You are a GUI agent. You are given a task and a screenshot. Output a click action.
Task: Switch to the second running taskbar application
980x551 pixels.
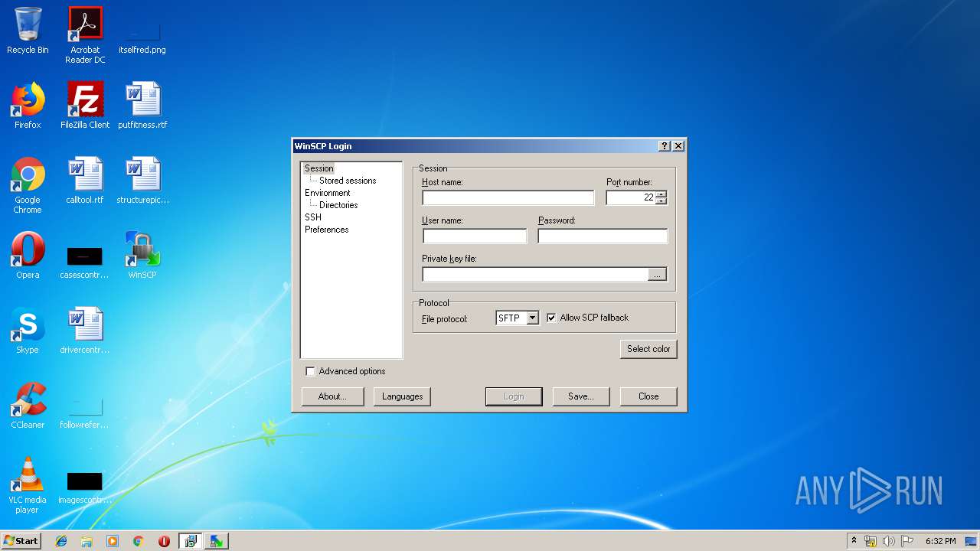point(216,541)
